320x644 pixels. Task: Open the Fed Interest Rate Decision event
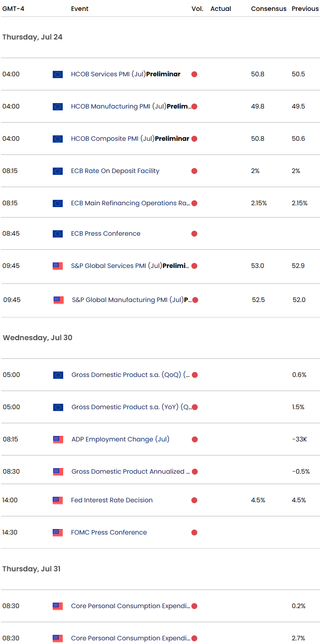point(112,500)
